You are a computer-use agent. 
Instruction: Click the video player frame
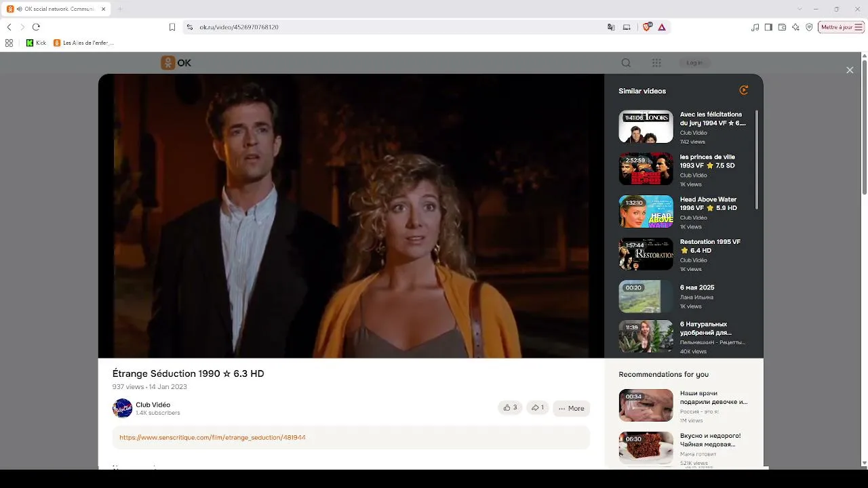(x=351, y=216)
